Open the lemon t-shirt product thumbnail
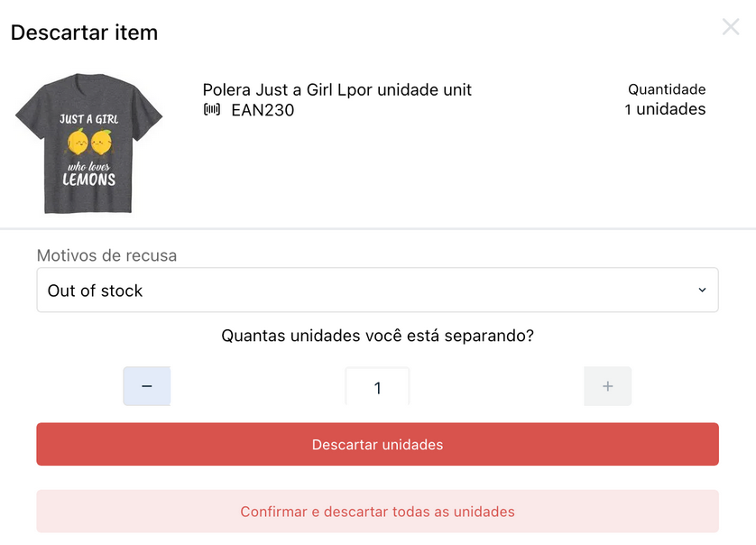 (x=88, y=143)
